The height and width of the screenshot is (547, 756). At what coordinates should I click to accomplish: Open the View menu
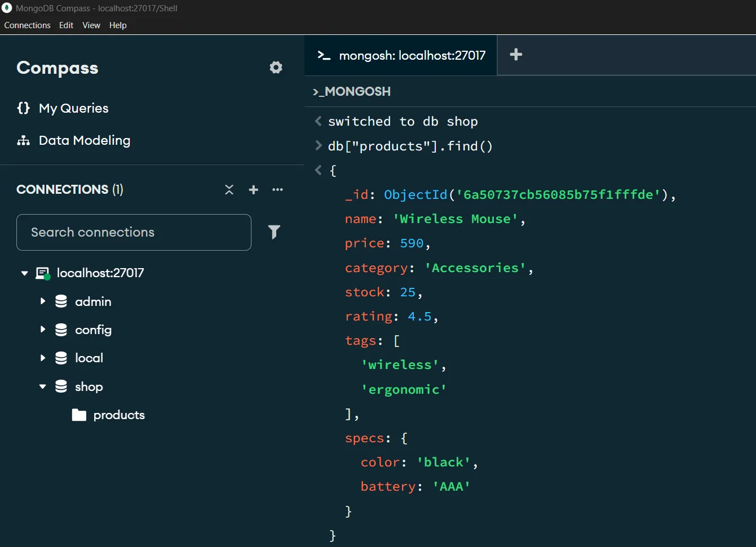[x=91, y=25]
